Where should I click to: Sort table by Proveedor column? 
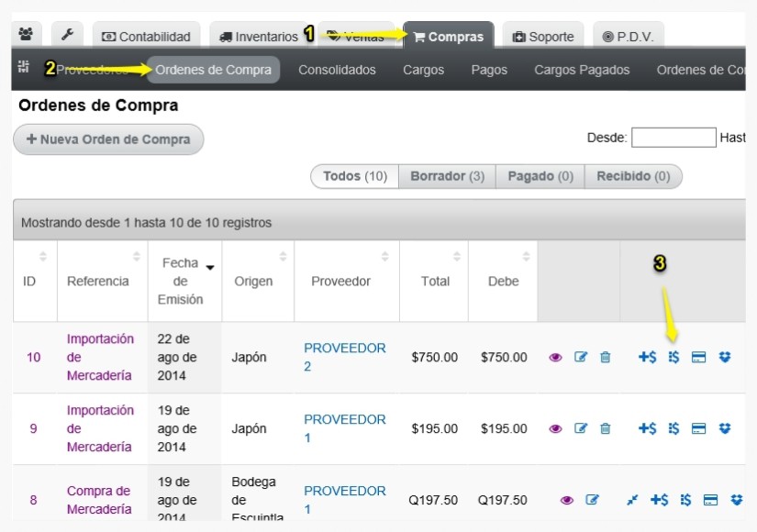(347, 281)
